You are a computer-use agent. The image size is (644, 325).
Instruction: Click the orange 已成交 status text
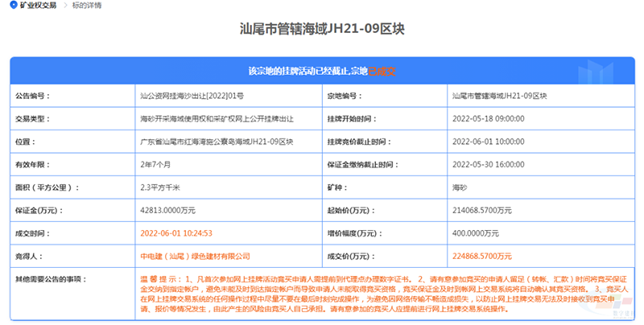coord(382,71)
